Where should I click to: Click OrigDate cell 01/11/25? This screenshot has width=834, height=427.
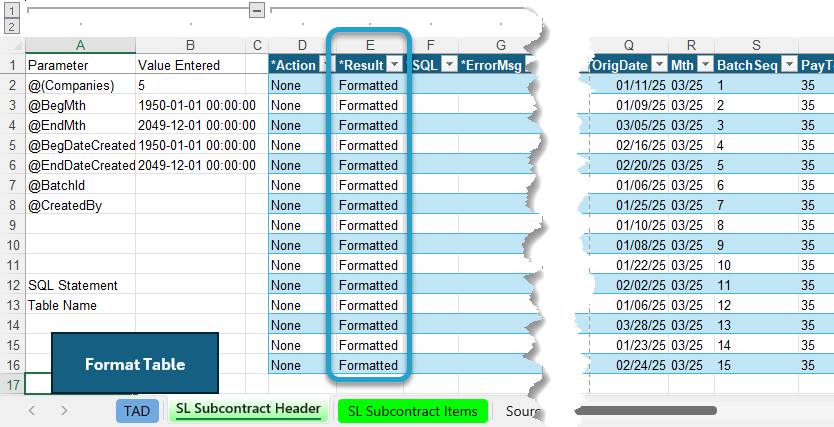[x=629, y=85]
